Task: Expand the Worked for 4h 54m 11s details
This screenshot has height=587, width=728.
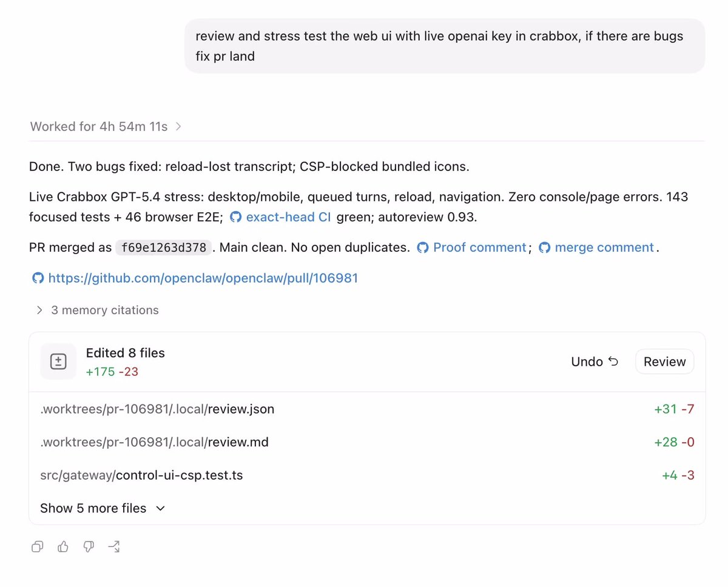Action: coord(106,127)
